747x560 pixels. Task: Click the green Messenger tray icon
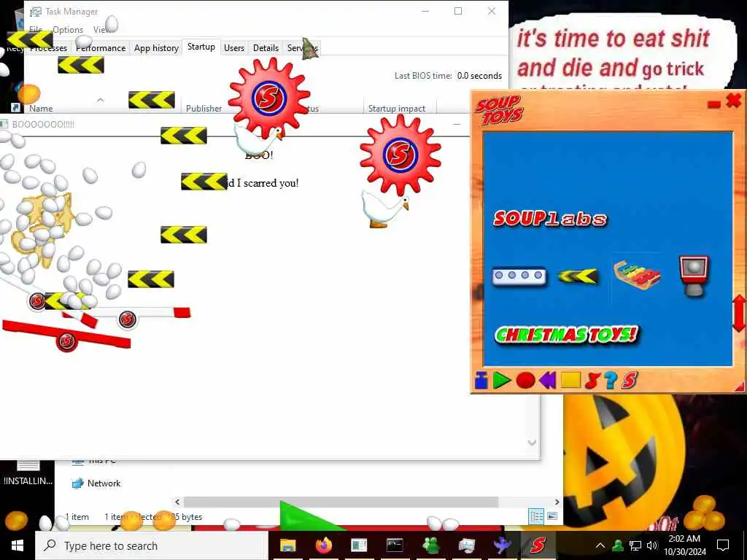pos(618,545)
